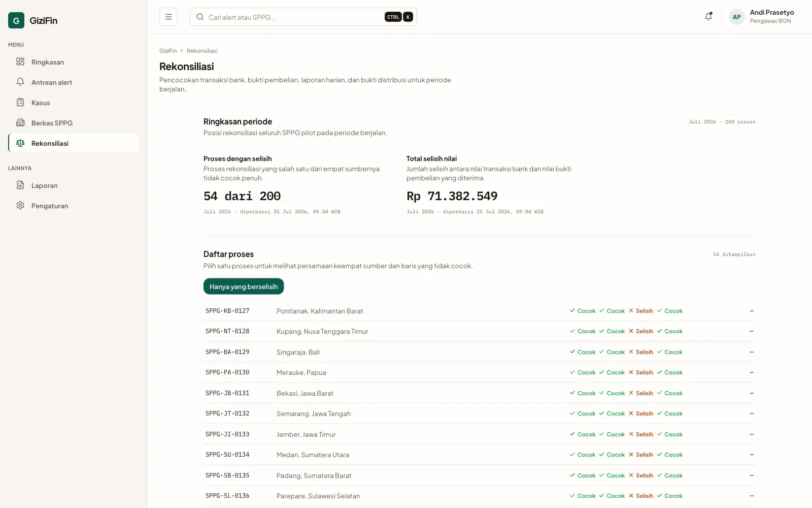Click the GiziFin logo icon

[x=16, y=20]
